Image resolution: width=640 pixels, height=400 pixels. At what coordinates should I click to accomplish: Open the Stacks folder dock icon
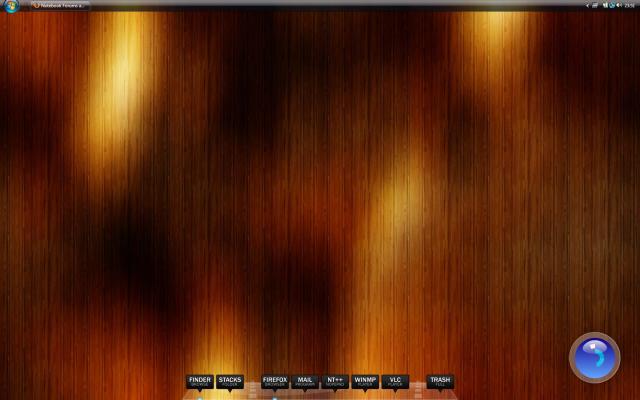[230, 382]
